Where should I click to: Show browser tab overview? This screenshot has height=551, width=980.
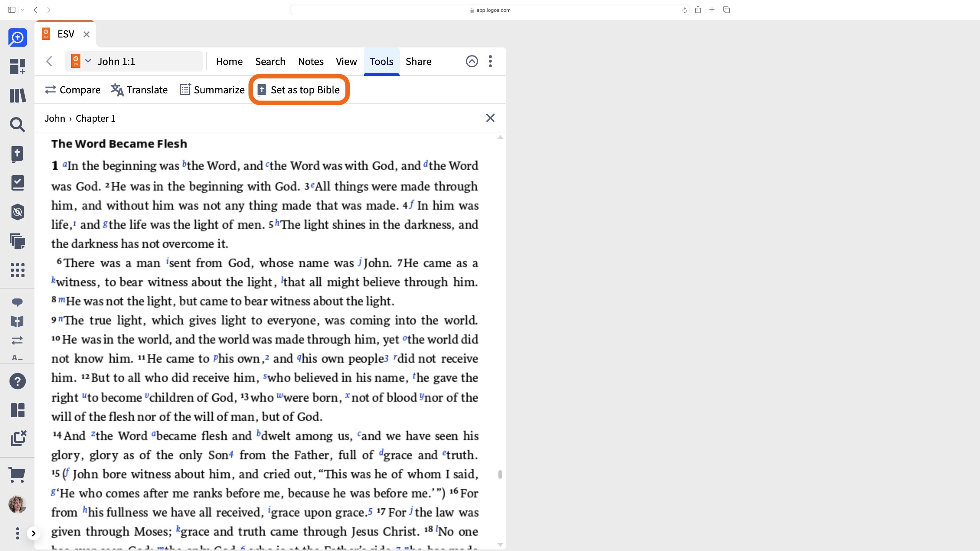[x=727, y=10]
